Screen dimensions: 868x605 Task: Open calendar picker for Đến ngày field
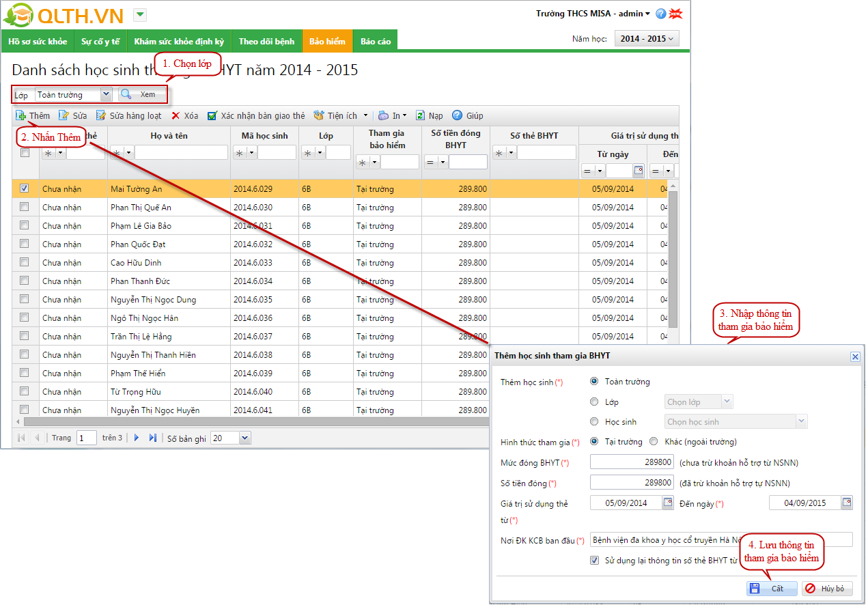pyautogui.click(x=847, y=503)
